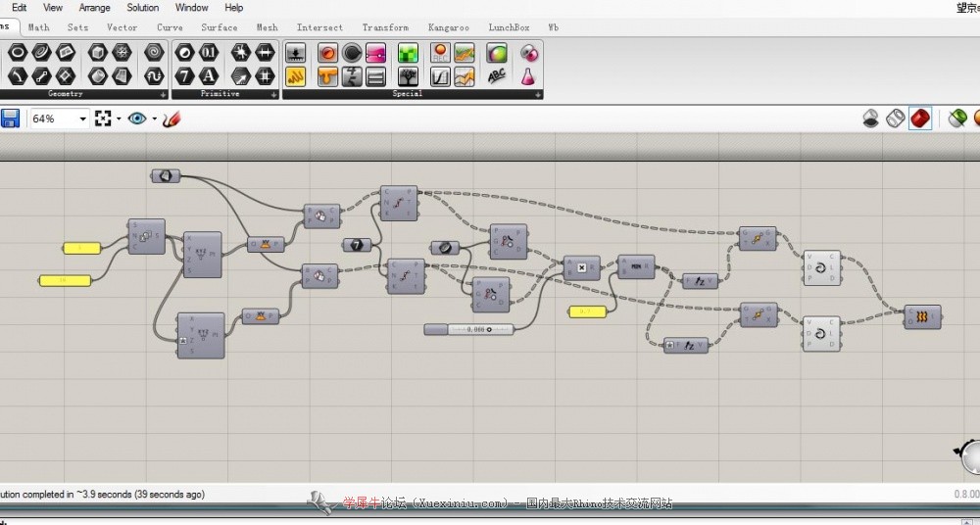Select the integer 7 parameter node on canvas
The height and width of the screenshot is (525, 980).
click(357, 245)
